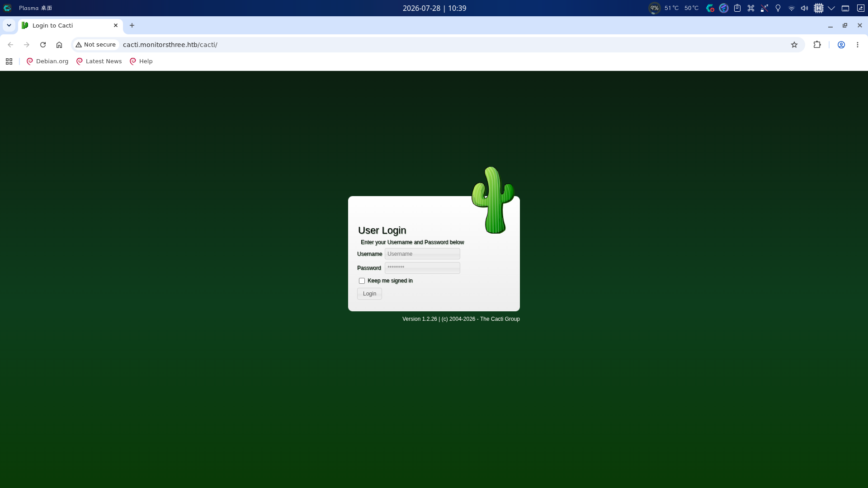Open the browser three-dot menu

858,45
